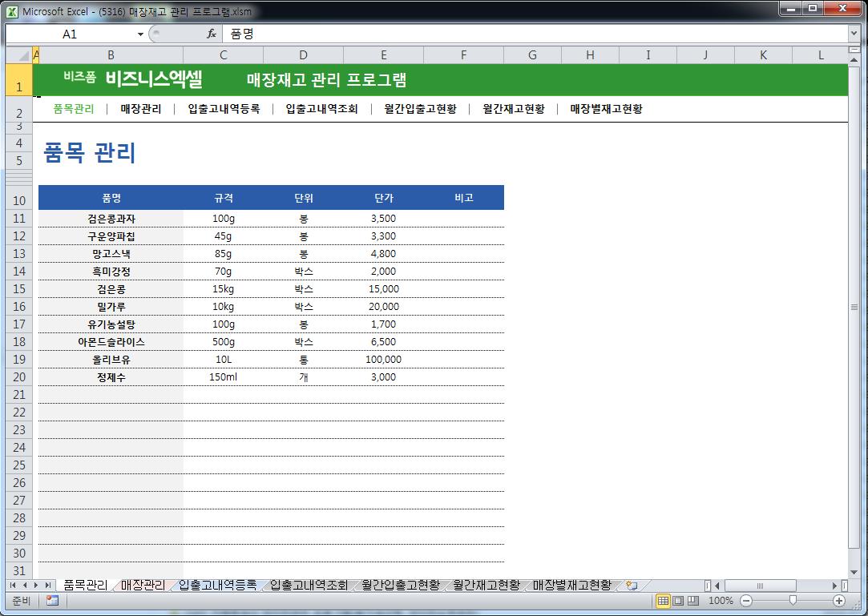Viewport: 868px width, 616px height.
Task: Switch to Page Layout view
Action: coord(678,600)
